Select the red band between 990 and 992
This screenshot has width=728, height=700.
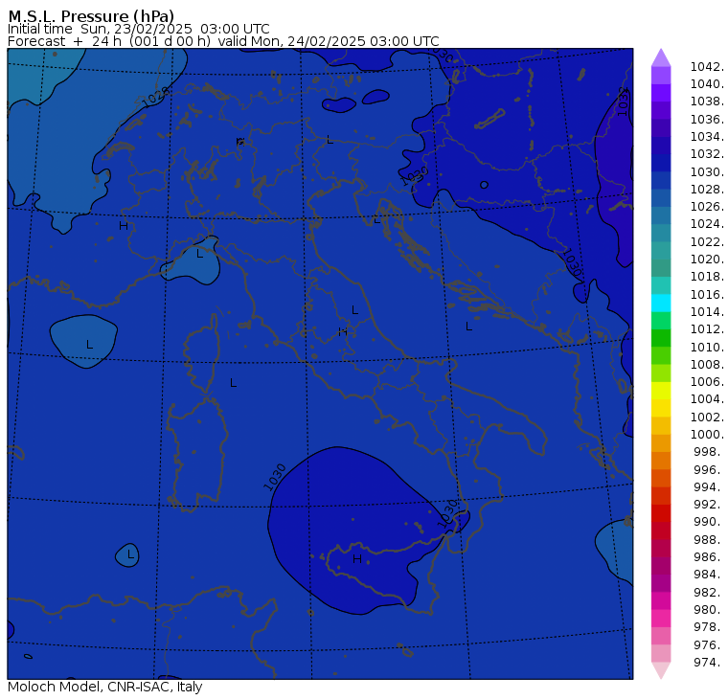(661, 513)
